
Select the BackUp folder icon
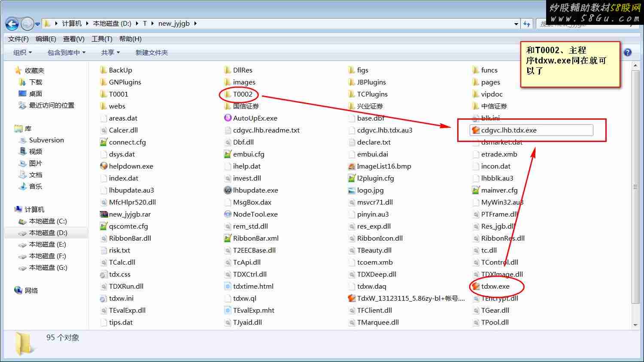pos(103,70)
